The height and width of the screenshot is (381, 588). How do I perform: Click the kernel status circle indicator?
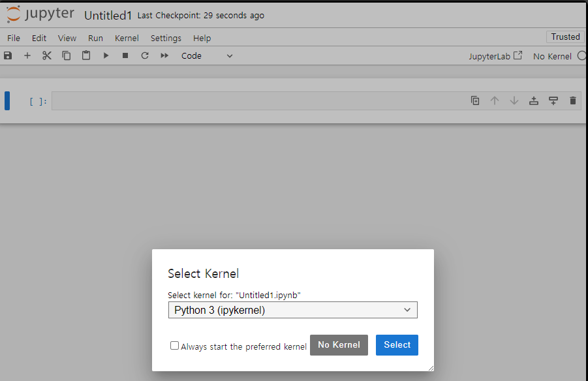[x=582, y=56]
